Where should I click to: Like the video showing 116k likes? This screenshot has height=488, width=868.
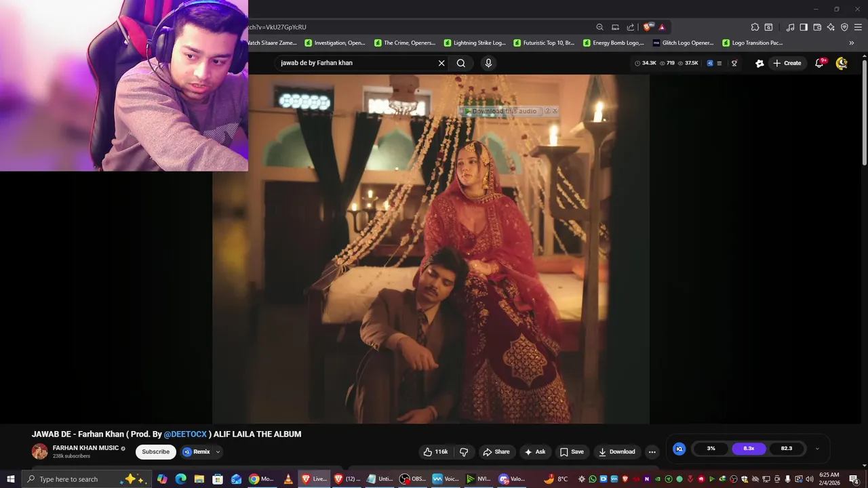[x=436, y=451]
